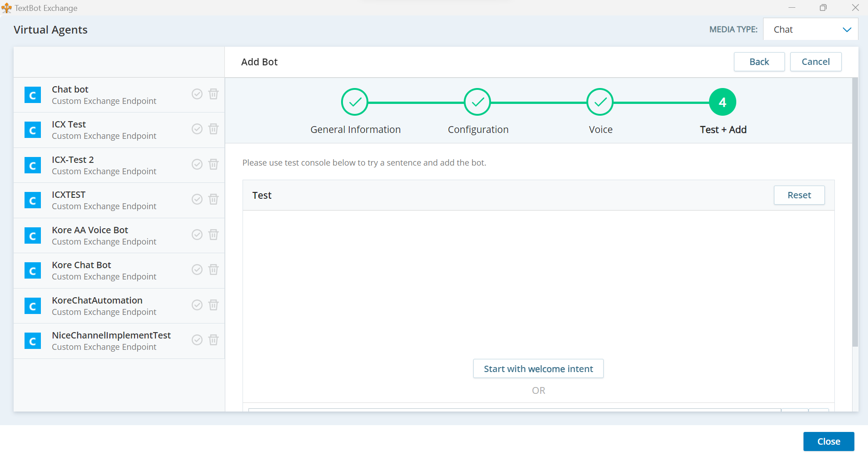Click trash icon next to KoreChatAutomation
This screenshot has width=868, height=456.
pos(213,305)
